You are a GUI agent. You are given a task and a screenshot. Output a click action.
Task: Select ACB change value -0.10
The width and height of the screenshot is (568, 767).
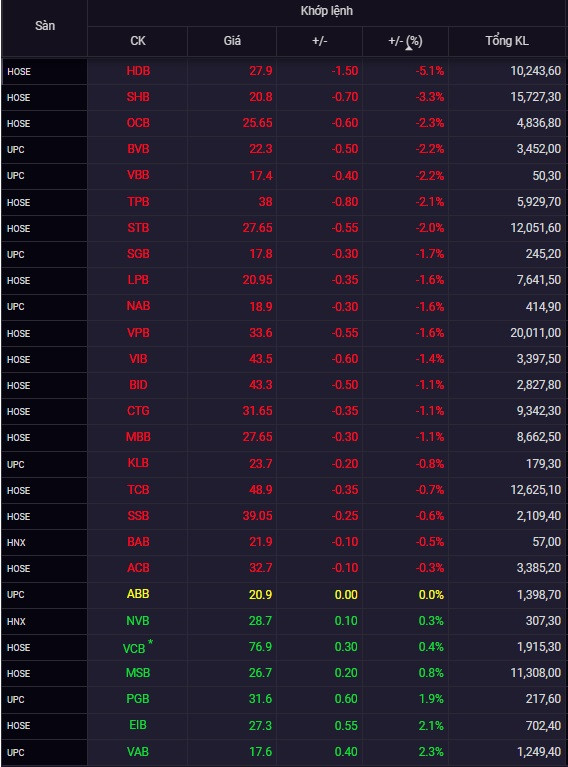(x=345, y=568)
